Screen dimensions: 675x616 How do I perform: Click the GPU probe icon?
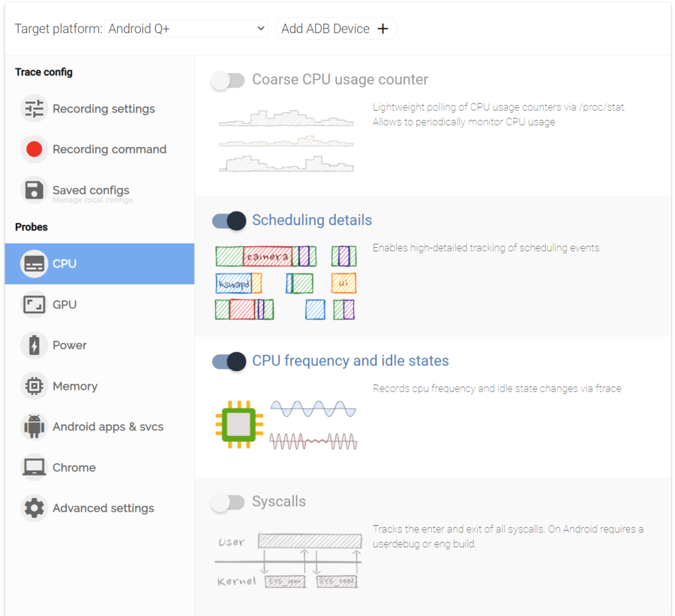34,305
